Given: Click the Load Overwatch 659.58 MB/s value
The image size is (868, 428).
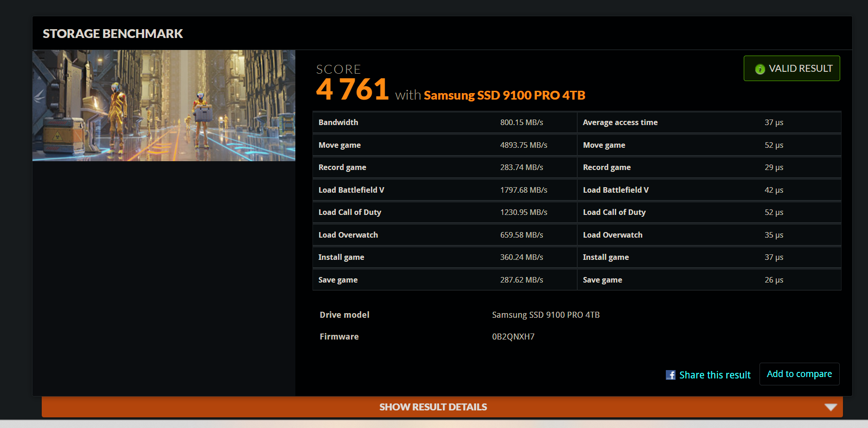Looking at the screenshot, I should coord(521,235).
